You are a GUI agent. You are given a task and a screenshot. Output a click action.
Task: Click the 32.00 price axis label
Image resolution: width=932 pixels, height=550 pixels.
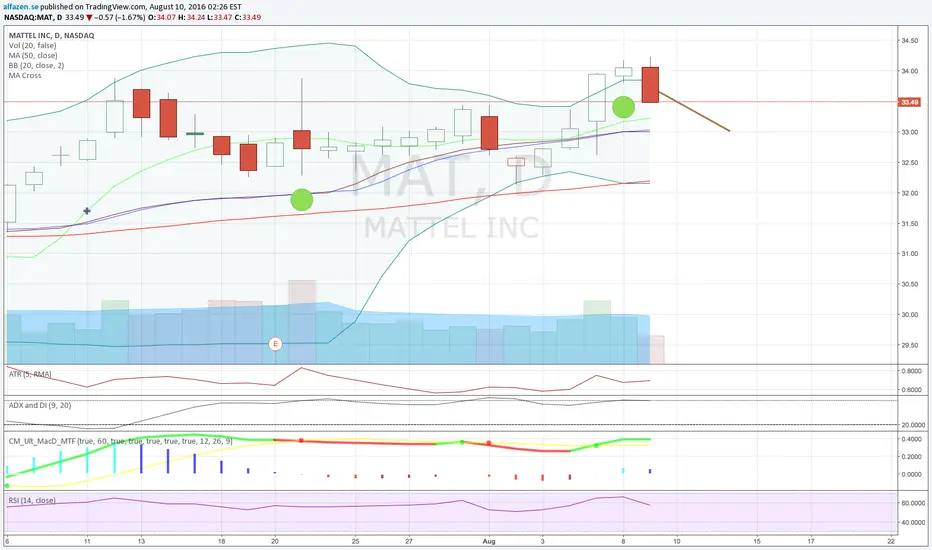(909, 193)
